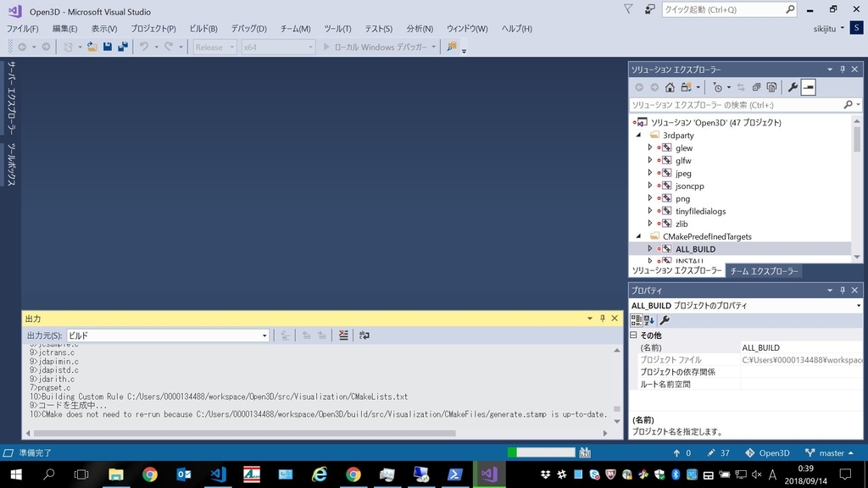Click Solution Explorer vertical scrollbar
Viewport: 868px width, 488px height.
click(x=857, y=138)
